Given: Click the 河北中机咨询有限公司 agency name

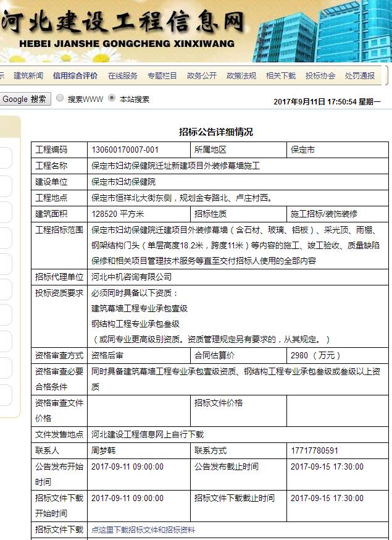Looking at the screenshot, I should pyautogui.click(x=131, y=277).
